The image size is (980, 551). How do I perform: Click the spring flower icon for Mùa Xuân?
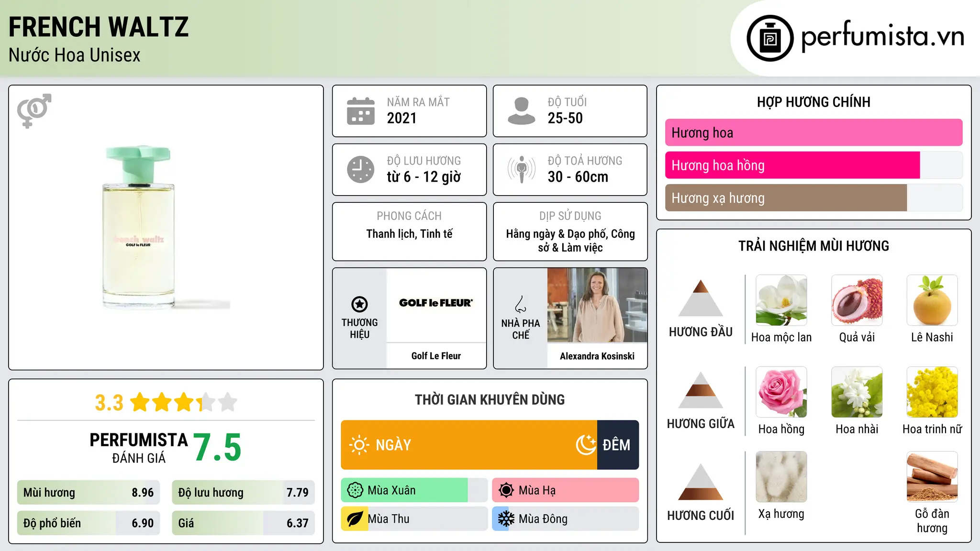point(355,490)
